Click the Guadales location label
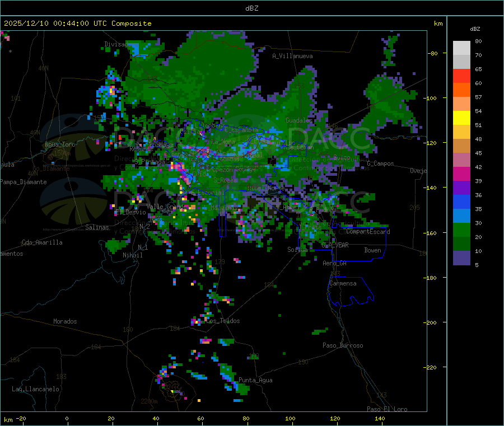504x426 pixels. point(299,120)
